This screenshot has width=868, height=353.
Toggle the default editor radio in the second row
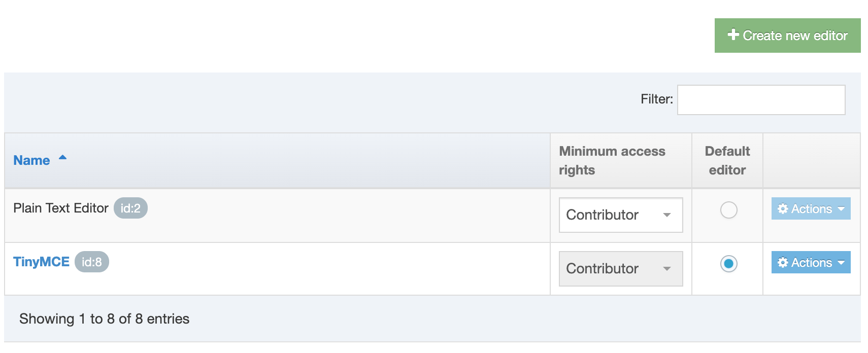click(728, 264)
